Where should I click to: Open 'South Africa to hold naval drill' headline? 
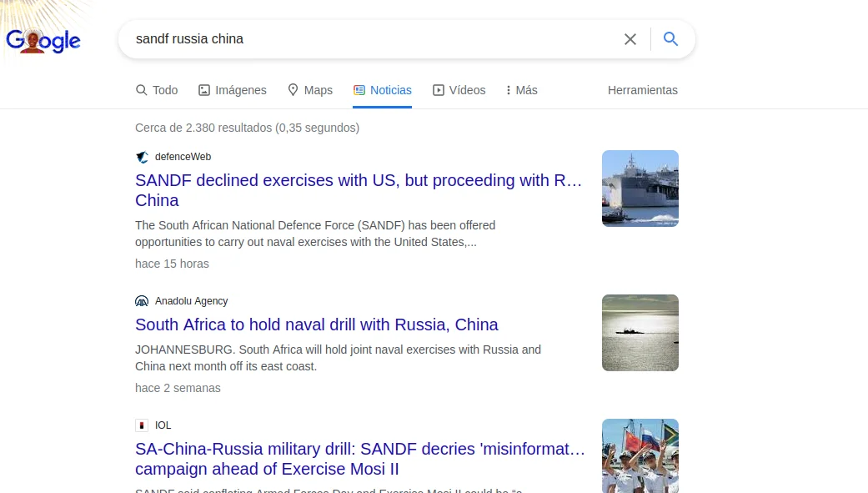[317, 324]
